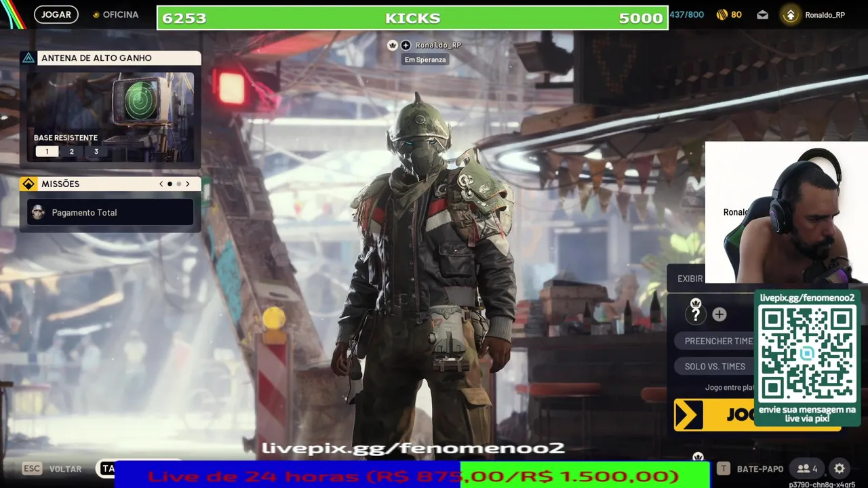
Task: Click the BASE RESISTENTE label
Action: click(x=66, y=138)
